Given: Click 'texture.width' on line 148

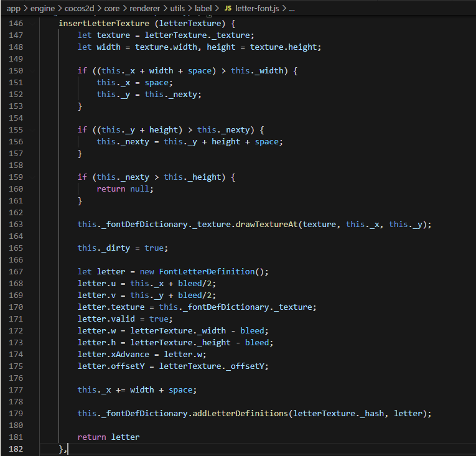Looking at the screenshot, I should point(166,47).
